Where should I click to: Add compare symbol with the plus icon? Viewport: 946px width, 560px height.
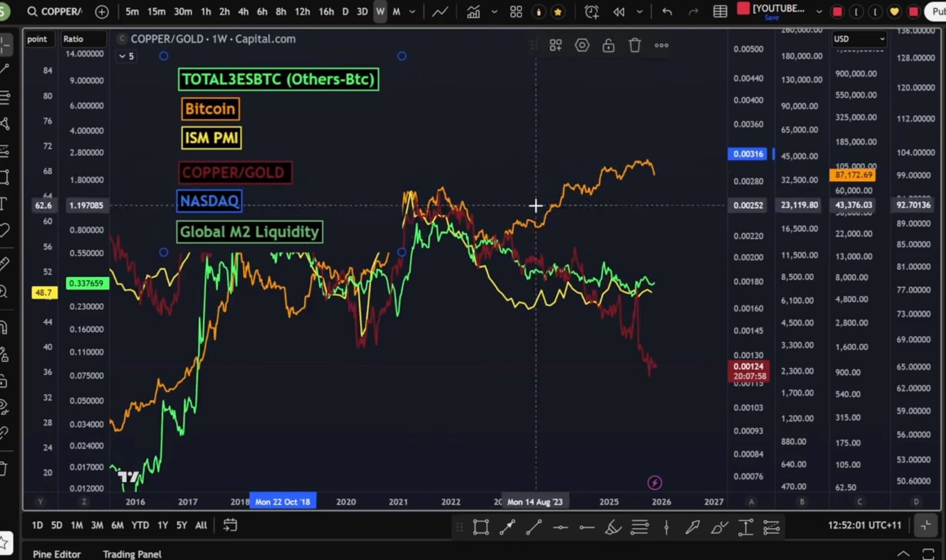point(102,12)
